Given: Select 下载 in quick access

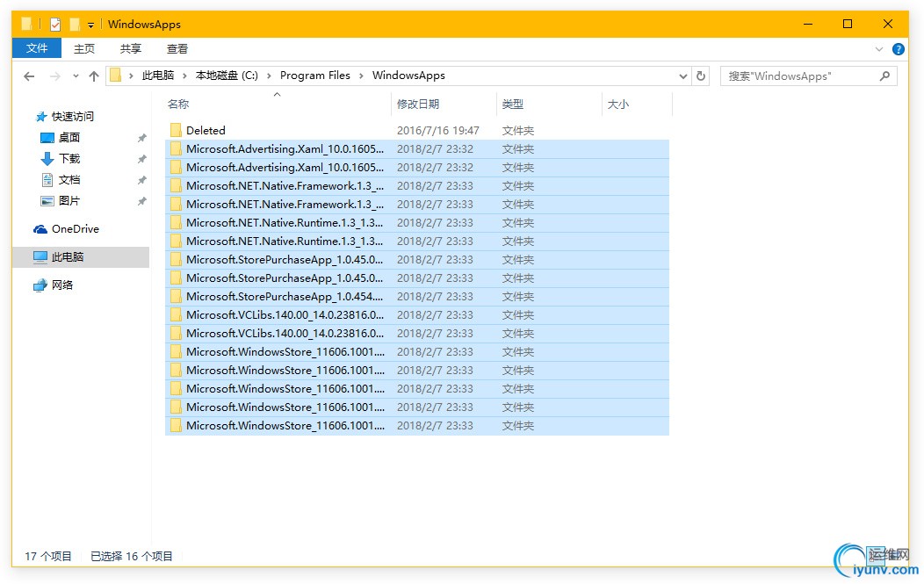Looking at the screenshot, I should (x=69, y=159).
